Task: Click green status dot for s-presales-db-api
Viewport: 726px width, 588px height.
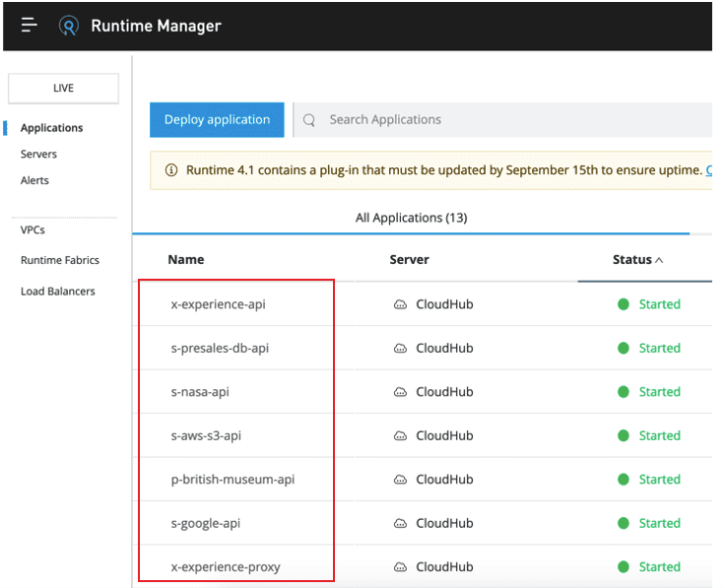Action: 624,348
